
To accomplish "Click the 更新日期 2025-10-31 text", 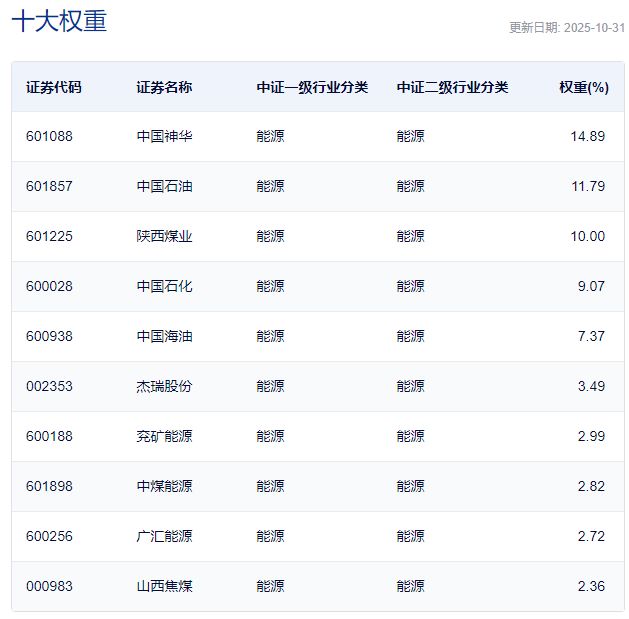I will pos(566,28).
